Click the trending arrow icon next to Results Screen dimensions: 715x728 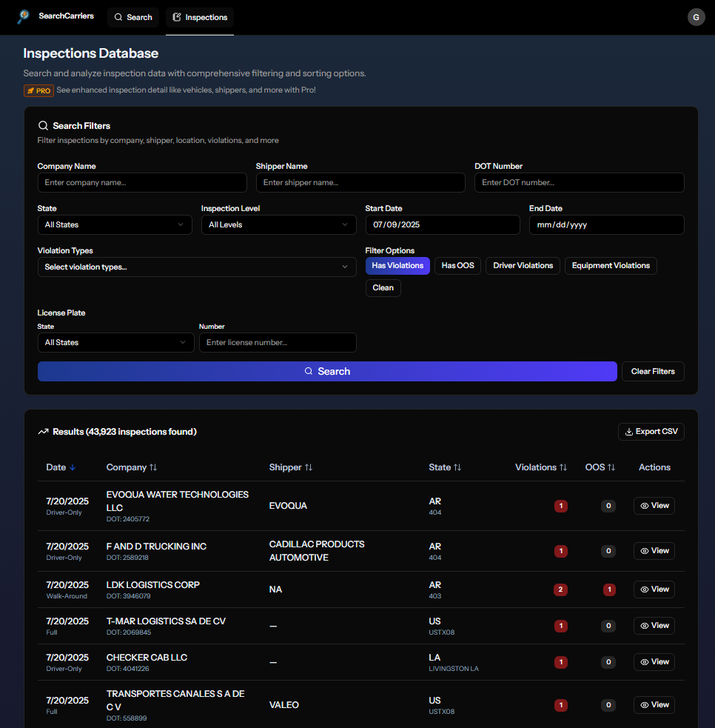(x=44, y=431)
